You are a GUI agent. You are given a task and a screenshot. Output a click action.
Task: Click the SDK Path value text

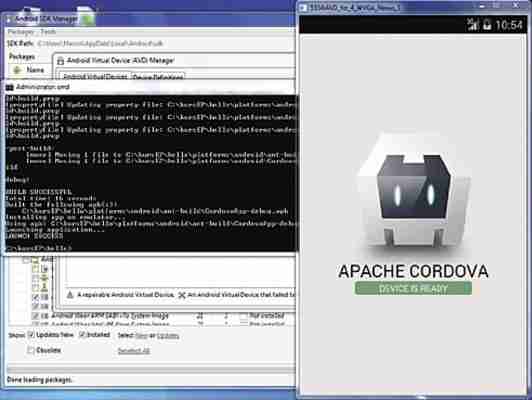click(x=100, y=43)
